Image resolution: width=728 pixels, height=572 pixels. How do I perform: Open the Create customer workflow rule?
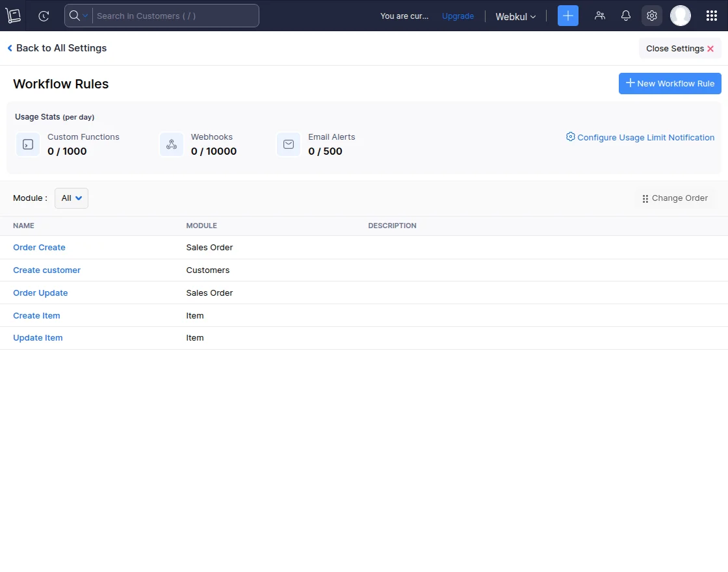(46, 270)
